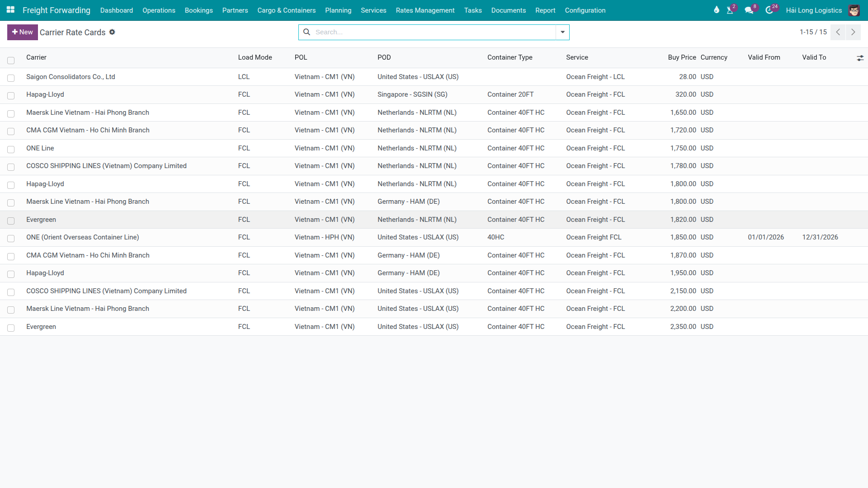Select the Maersk 1,650.00 row checkbox

point(11,113)
